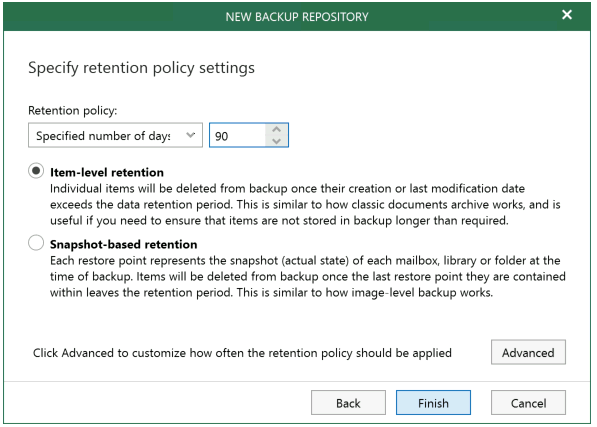Decrease retention days with the down arrow
Viewport: 597px width, 427px height.
tap(277, 141)
